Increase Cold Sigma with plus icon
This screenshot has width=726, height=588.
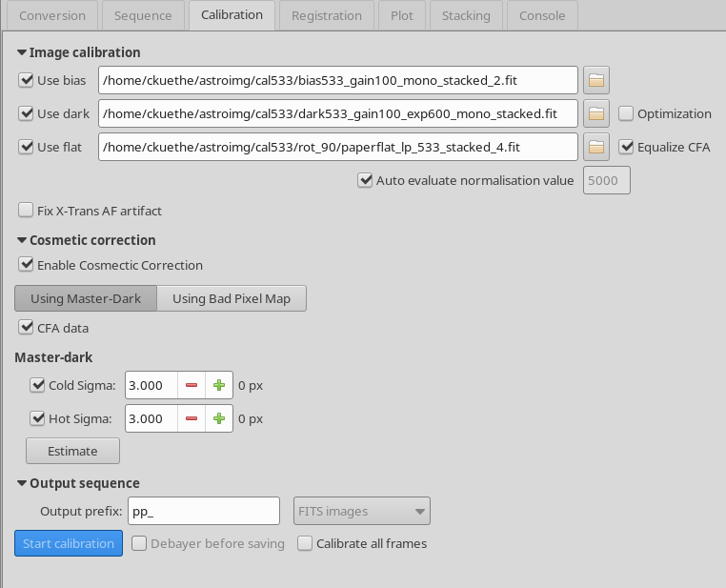pyautogui.click(x=219, y=385)
